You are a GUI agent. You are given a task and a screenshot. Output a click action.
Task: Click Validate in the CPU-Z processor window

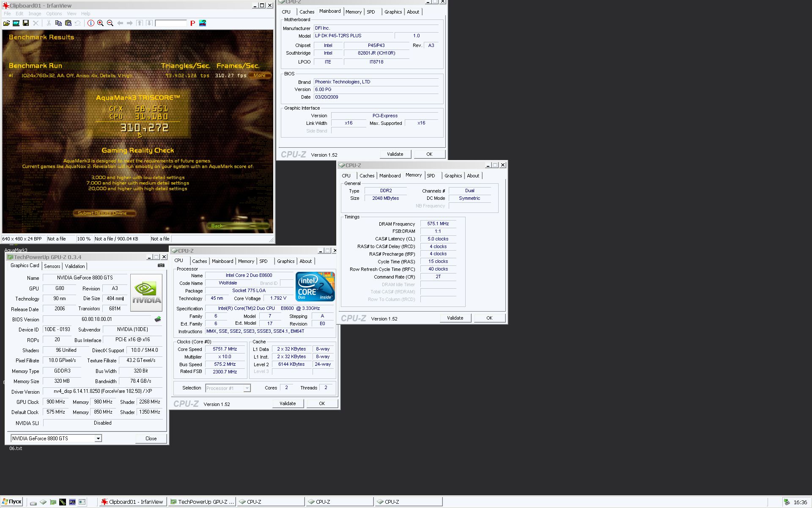(x=288, y=403)
